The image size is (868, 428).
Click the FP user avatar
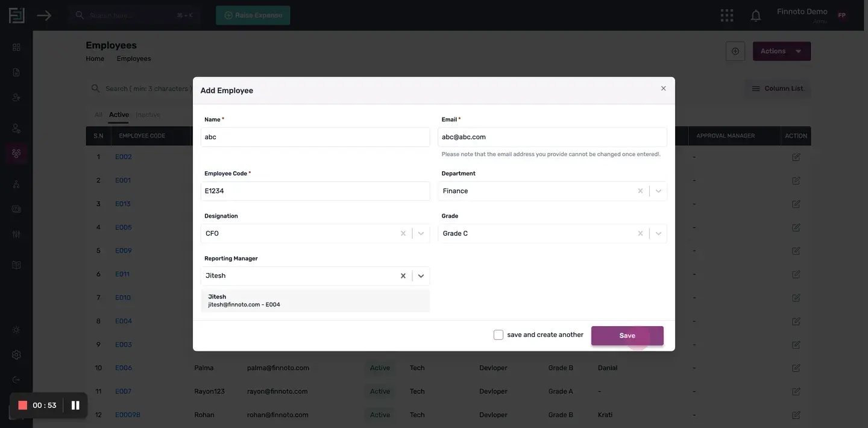841,16
